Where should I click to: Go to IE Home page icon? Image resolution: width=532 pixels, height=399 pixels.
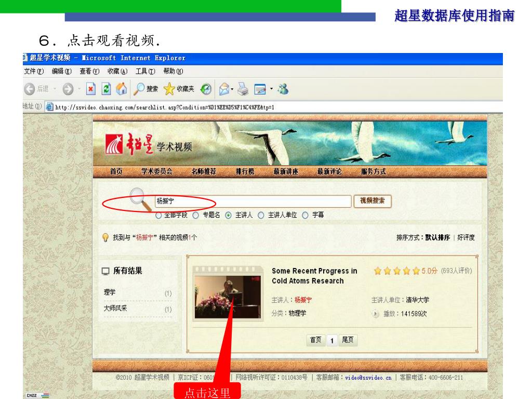click(122, 89)
